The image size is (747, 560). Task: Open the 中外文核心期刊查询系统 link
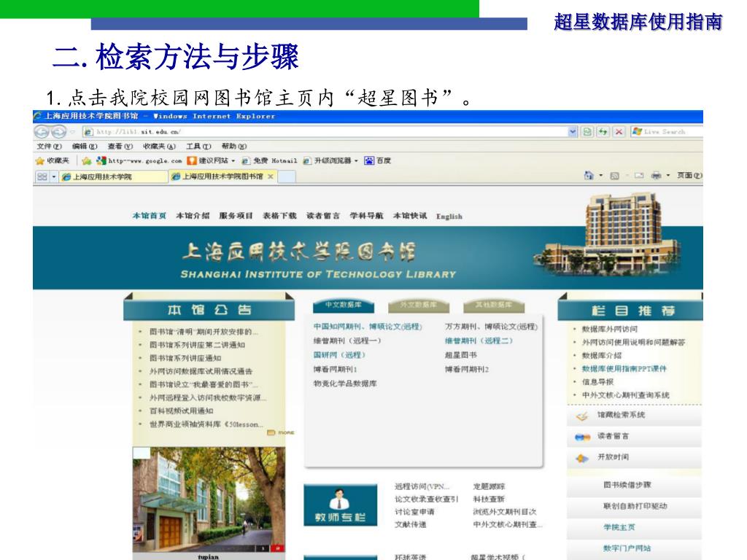tap(625, 395)
